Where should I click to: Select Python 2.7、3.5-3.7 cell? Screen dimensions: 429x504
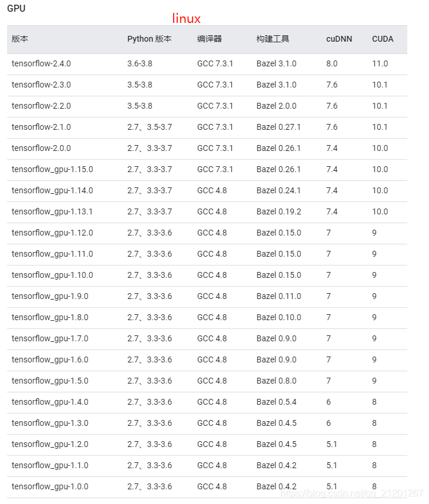[x=150, y=127]
